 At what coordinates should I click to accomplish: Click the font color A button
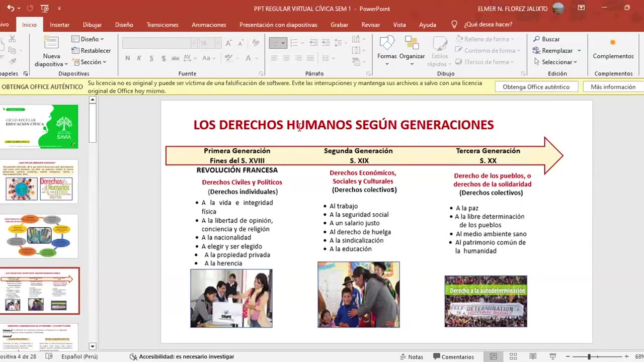(x=249, y=58)
